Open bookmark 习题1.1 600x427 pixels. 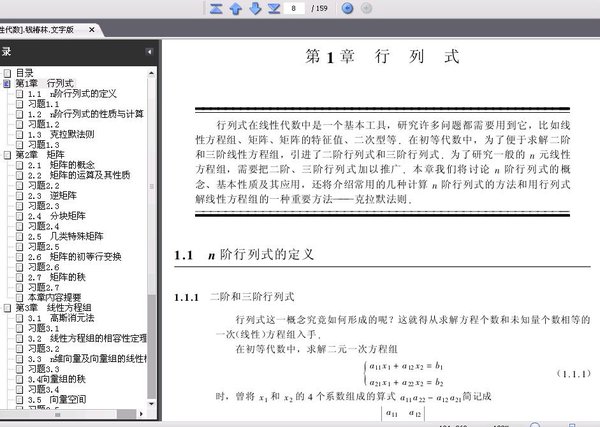click(43, 104)
